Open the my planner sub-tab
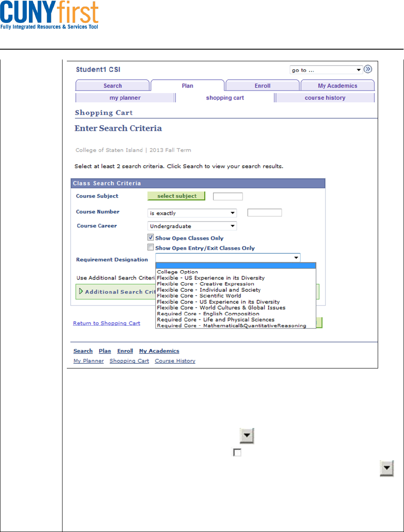This screenshot has height=532, width=404. [x=125, y=98]
